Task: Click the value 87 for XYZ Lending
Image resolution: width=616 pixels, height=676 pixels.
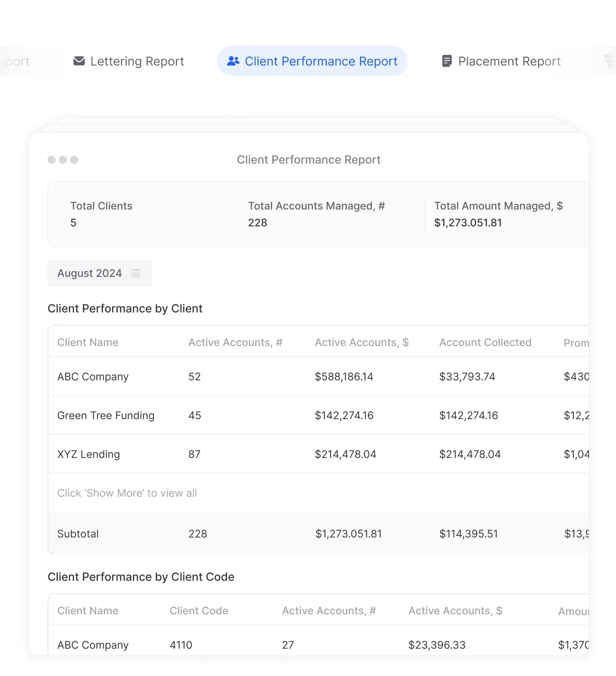Action: [194, 454]
